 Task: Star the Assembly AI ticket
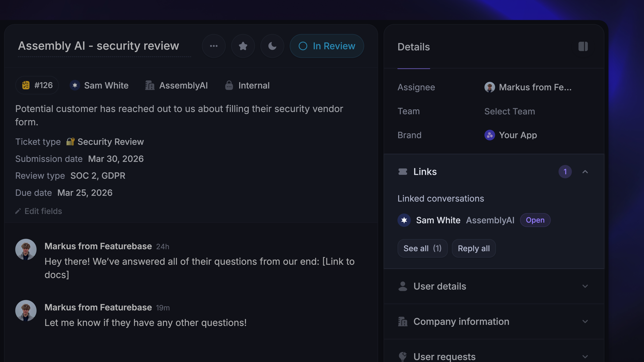tap(243, 46)
